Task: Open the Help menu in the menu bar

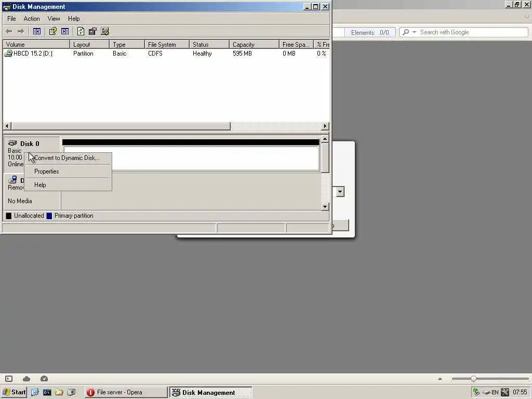Action: pos(74,19)
